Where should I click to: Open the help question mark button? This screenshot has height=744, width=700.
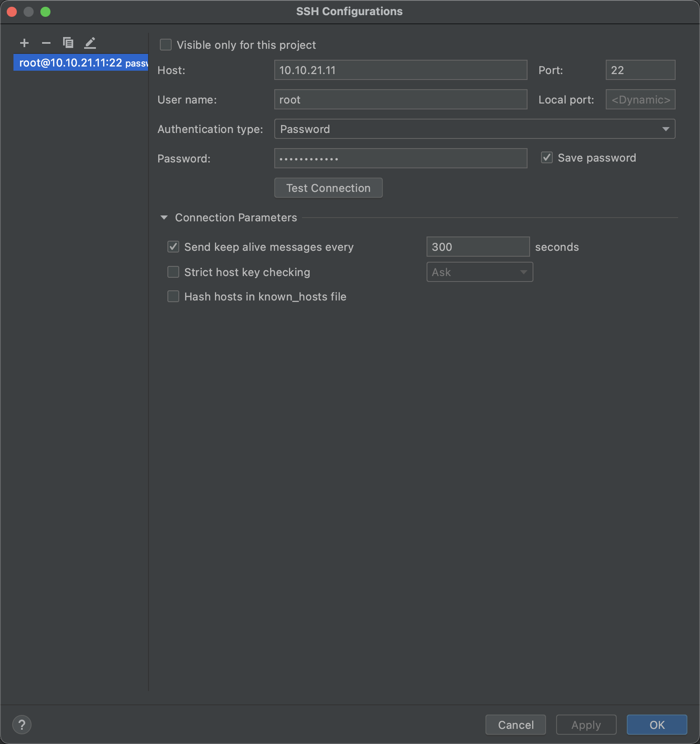point(22,725)
